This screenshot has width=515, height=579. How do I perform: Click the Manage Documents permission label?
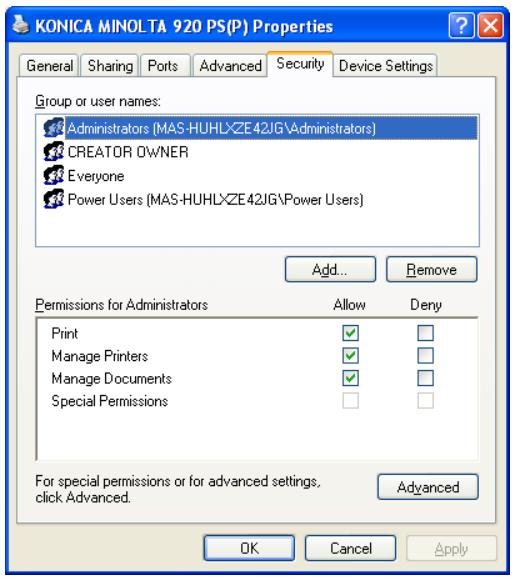[x=111, y=378]
